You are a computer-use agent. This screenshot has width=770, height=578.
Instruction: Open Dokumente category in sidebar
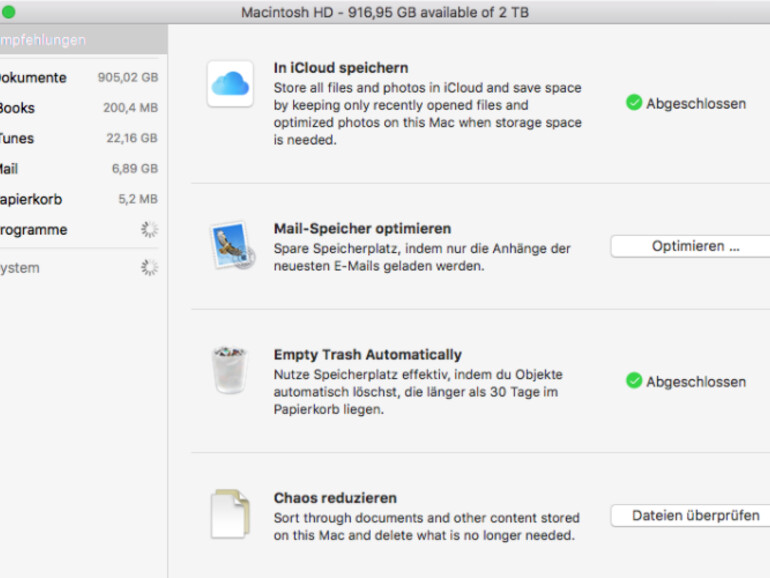pyautogui.click(x=33, y=77)
